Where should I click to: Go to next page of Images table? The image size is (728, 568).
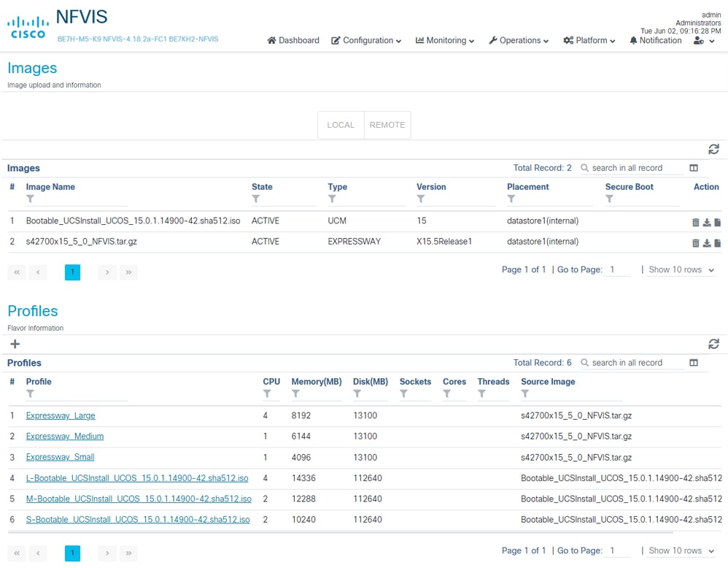107,272
